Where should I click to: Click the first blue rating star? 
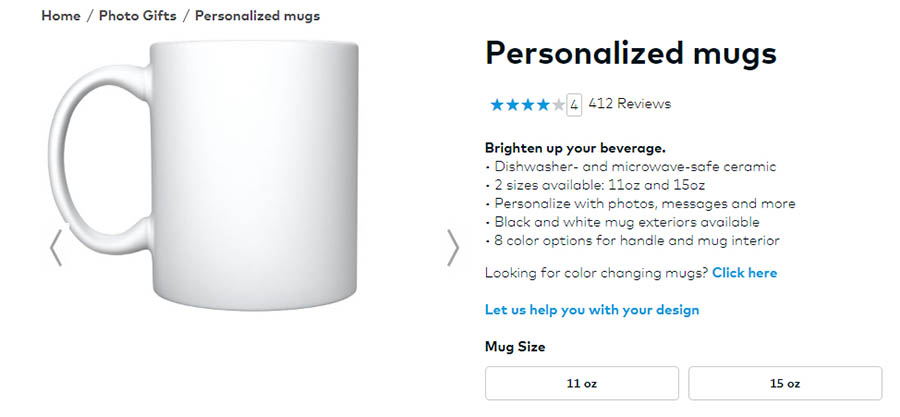point(496,104)
